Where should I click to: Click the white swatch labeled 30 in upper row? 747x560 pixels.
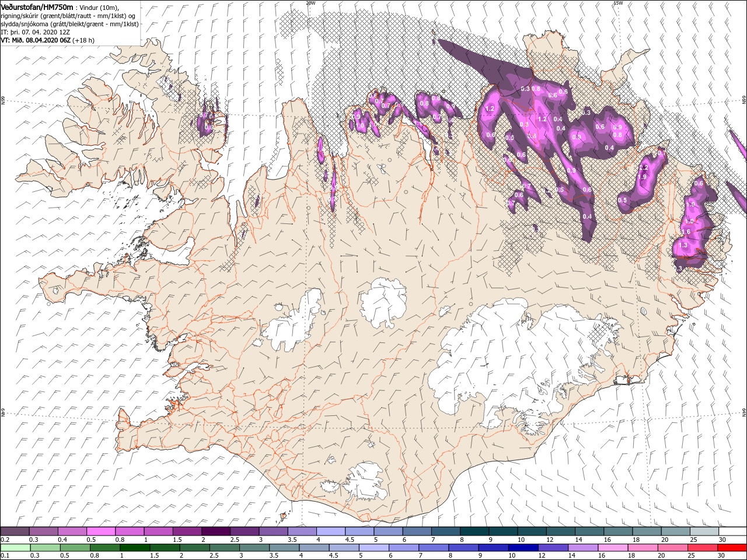tap(734, 531)
